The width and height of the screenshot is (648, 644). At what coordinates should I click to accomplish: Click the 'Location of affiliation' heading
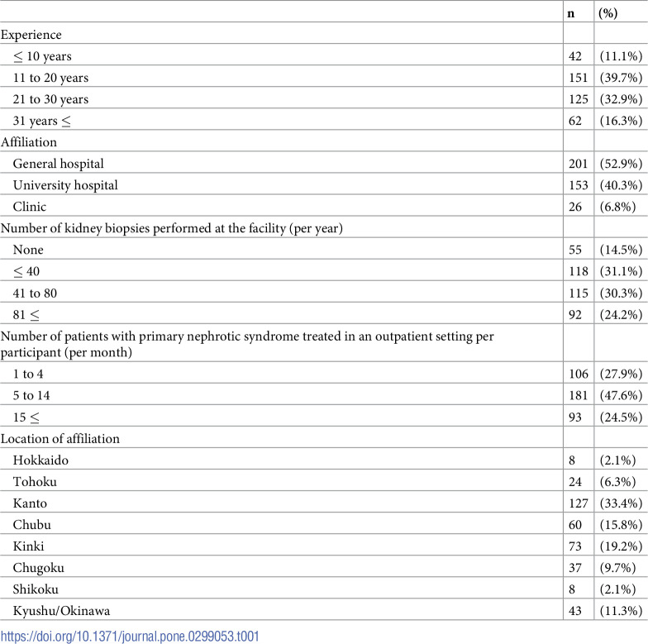click(x=60, y=438)
